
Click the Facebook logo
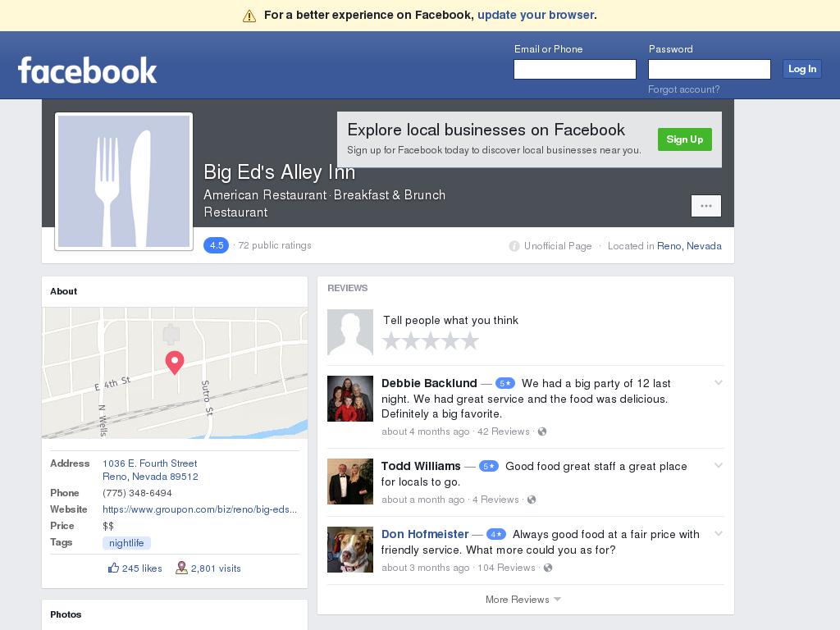coord(87,71)
